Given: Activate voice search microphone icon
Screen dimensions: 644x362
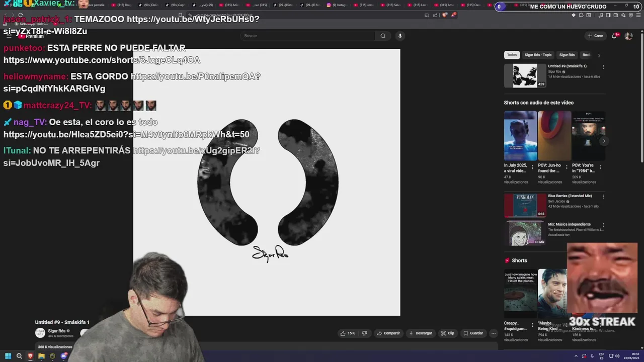Looking at the screenshot, I should [400, 36].
